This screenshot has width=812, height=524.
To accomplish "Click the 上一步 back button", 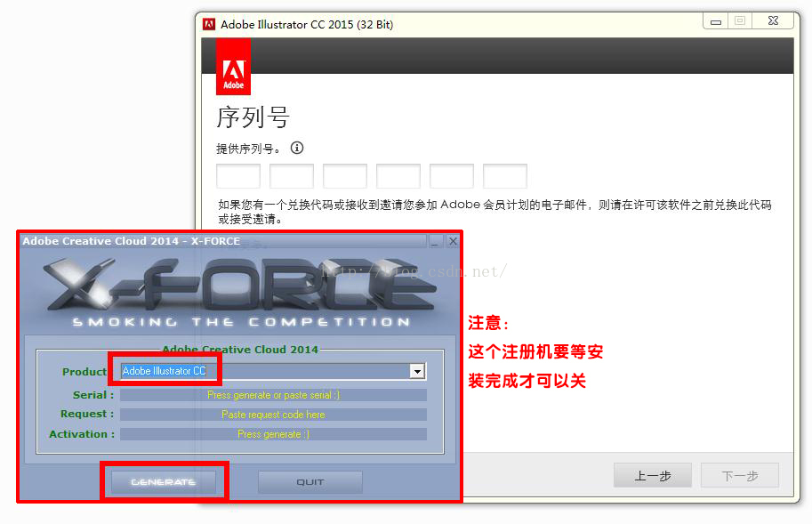I will pos(653,475).
